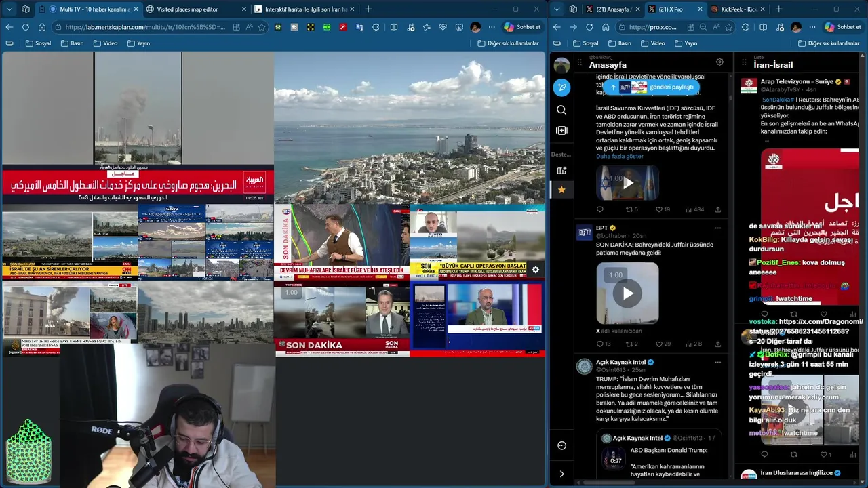Share the IDF post in the Anasayfa column
The height and width of the screenshot is (488, 868).
pos(717,209)
